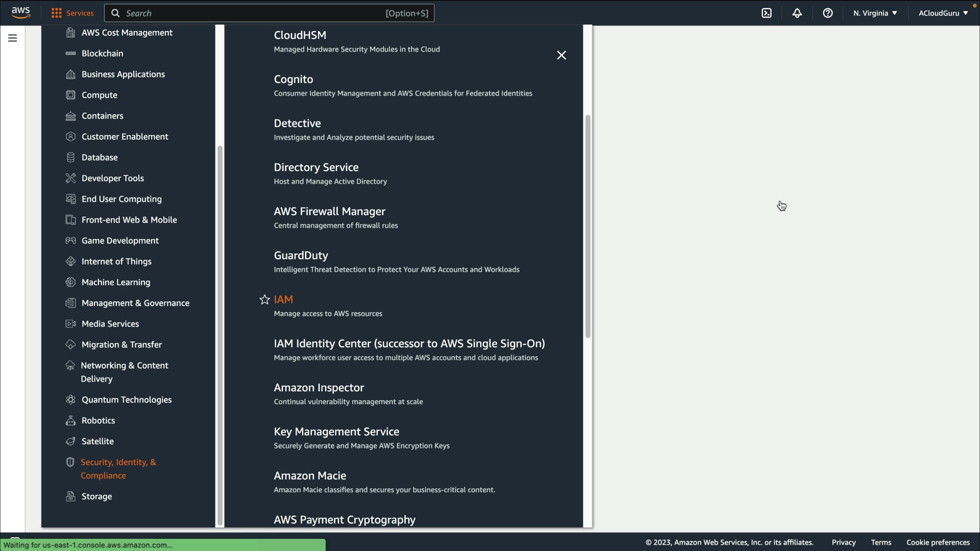This screenshot has height=551, width=980.
Task: Click the services list vertical scrollbar
Action: [x=587, y=227]
